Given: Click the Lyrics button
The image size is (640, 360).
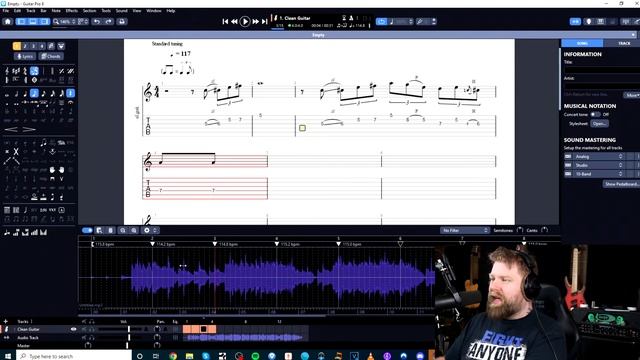Looking at the screenshot, I should (25, 56).
